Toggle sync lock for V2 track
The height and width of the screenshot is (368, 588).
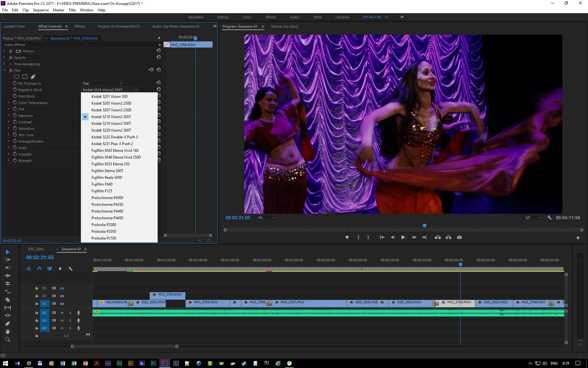[x=54, y=296]
